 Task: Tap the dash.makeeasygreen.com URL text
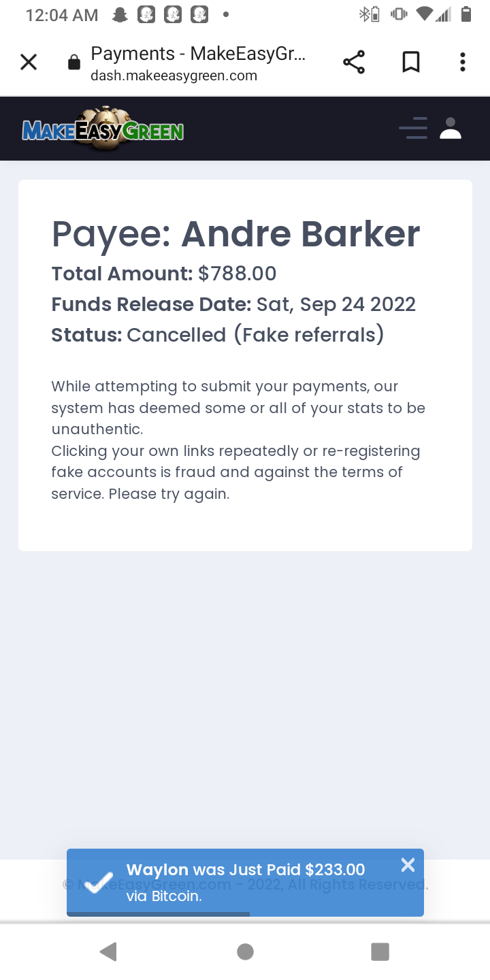click(174, 76)
